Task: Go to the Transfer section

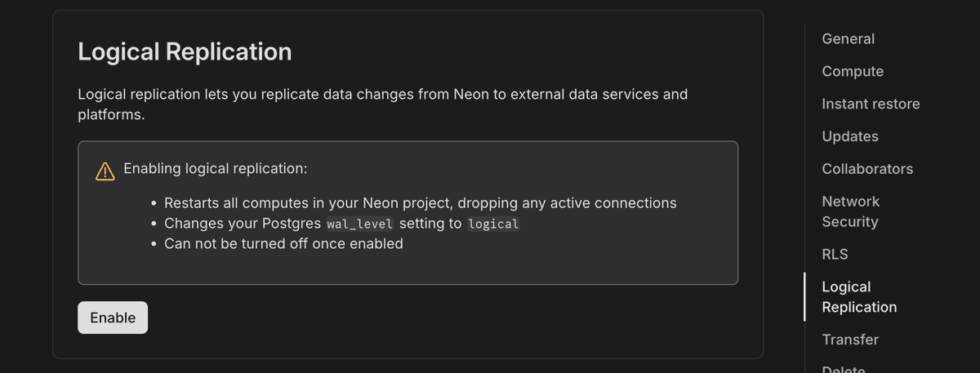Action: click(850, 340)
